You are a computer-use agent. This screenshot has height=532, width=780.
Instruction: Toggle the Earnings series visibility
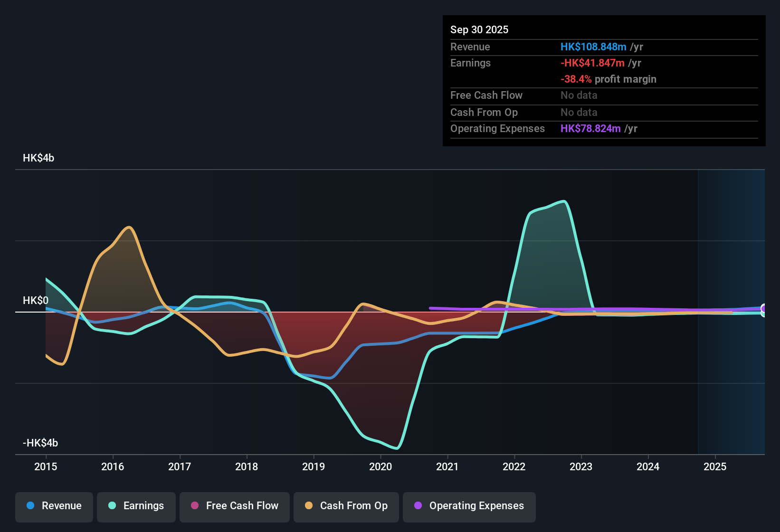point(136,506)
